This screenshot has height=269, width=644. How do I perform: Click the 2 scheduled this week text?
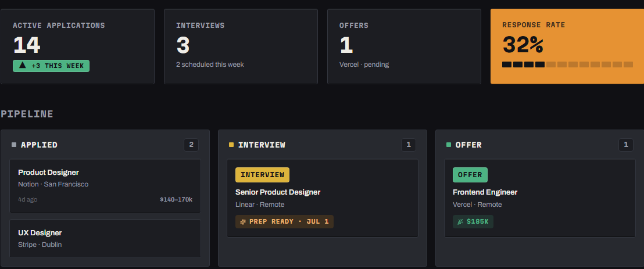click(210, 64)
